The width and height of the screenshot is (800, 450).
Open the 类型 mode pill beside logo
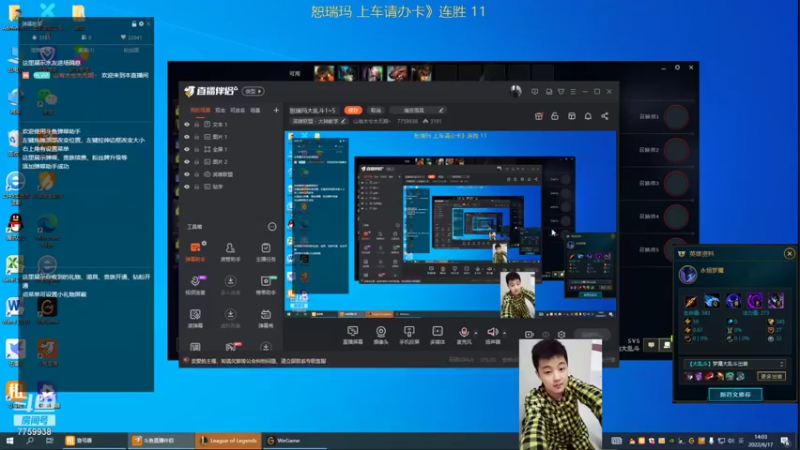pyautogui.click(x=253, y=91)
